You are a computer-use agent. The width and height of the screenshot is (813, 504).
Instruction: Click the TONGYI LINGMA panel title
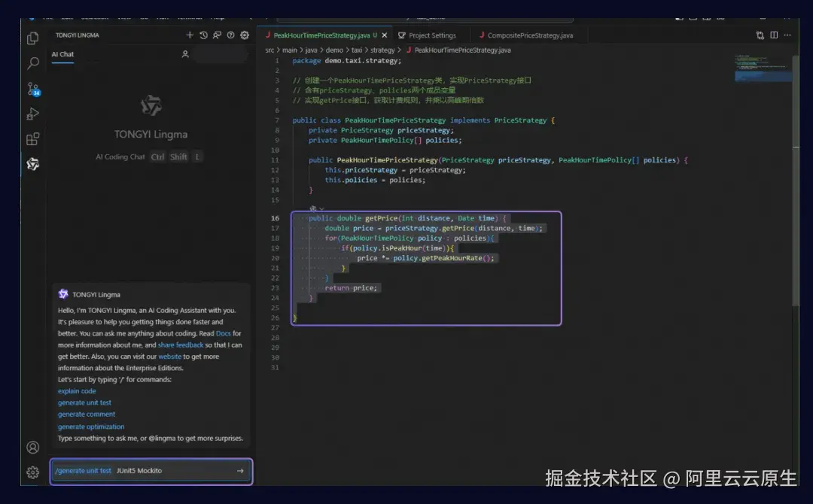pyautogui.click(x=78, y=35)
